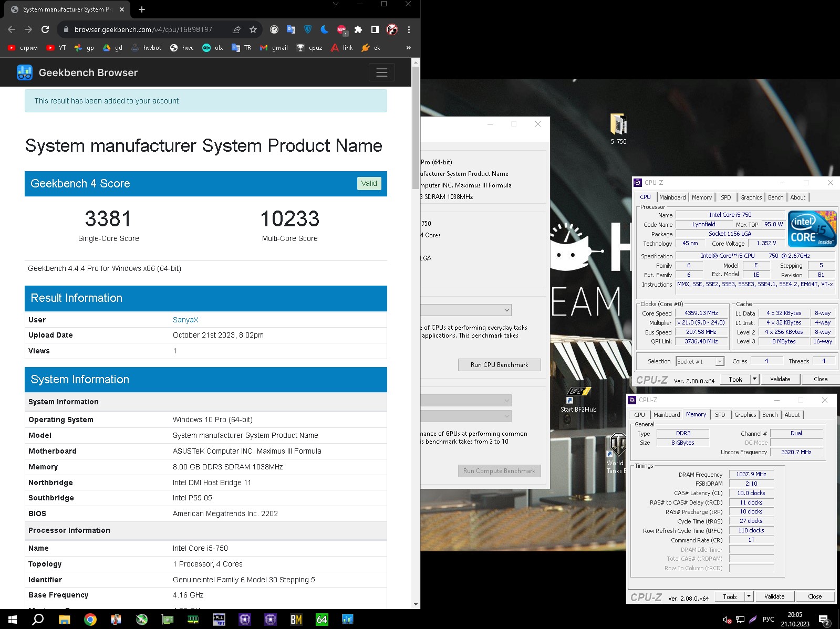Open the Tools dropdown arrow in top CPU-Z
The height and width of the screenshot is (629, 840).
click(x=754, y=379)
